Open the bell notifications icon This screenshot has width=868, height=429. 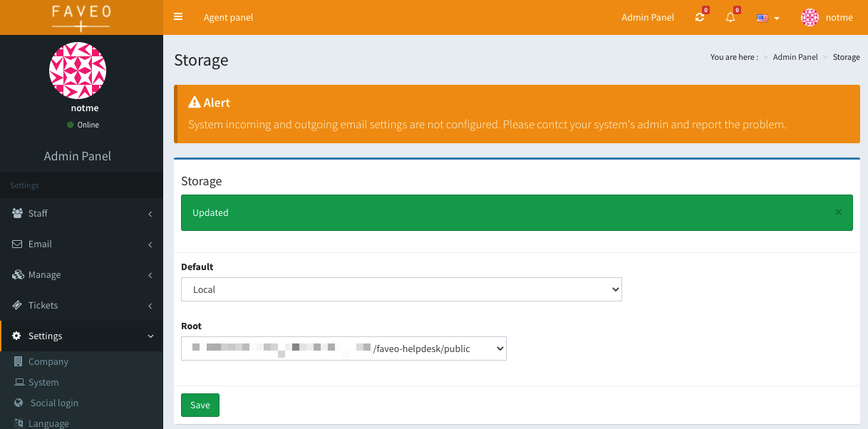(730, 18)
